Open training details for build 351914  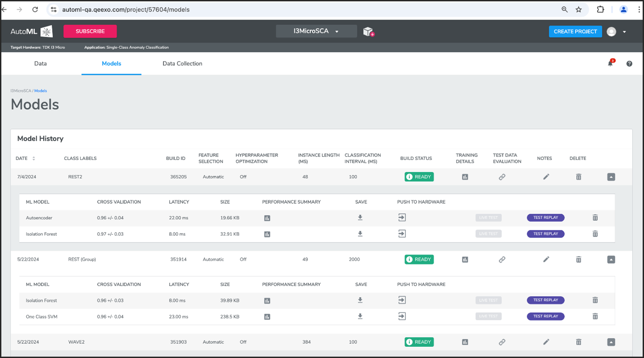[x=465, y=260]
